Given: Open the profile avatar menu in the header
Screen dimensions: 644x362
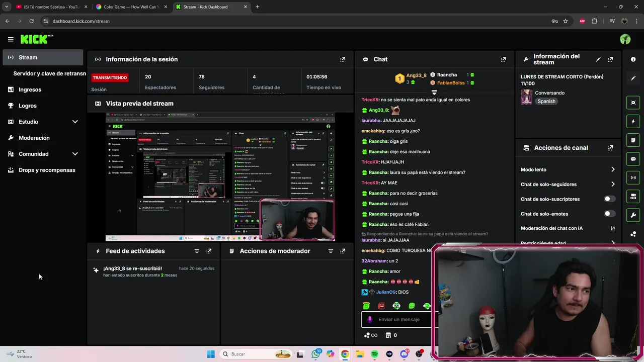Looking at the screenshot, I should 625,39.
